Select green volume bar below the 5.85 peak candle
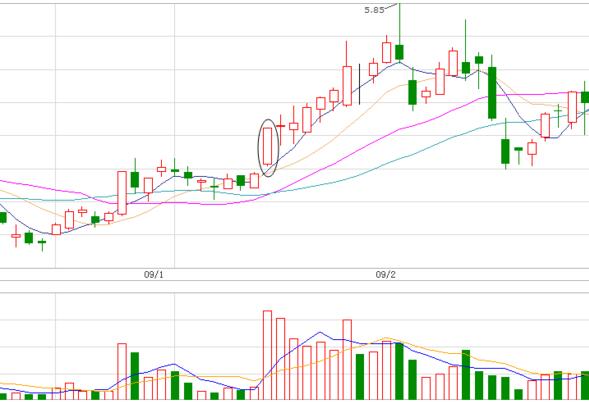Viewport: 589px width, 402px height. [399, 371]
